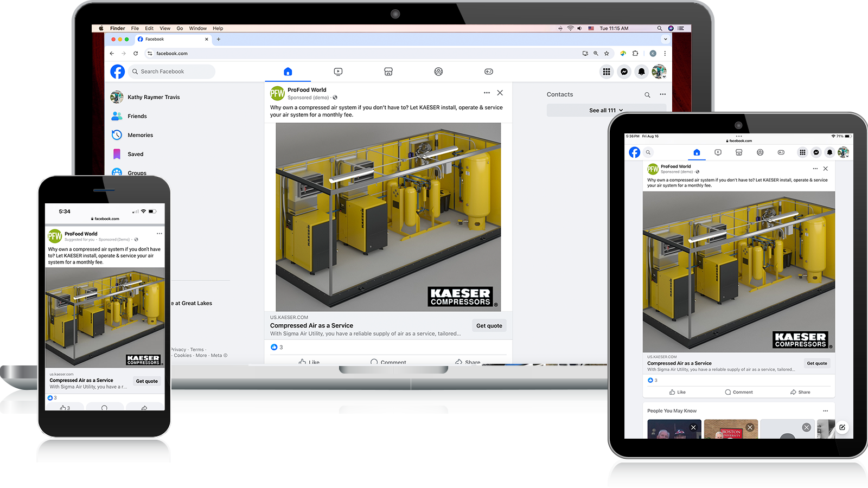Like the ad post on phone

pos(65,407)
